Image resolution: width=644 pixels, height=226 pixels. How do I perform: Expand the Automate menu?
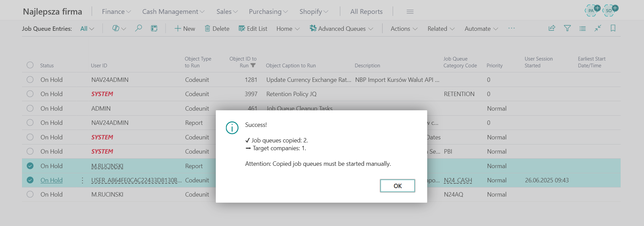pyautogui.click(x=481, y=29)
